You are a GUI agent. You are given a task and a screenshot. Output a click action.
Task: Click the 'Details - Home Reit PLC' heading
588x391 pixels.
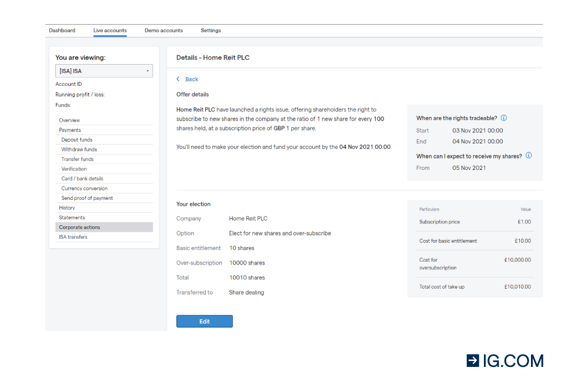[x=213, y=58]
